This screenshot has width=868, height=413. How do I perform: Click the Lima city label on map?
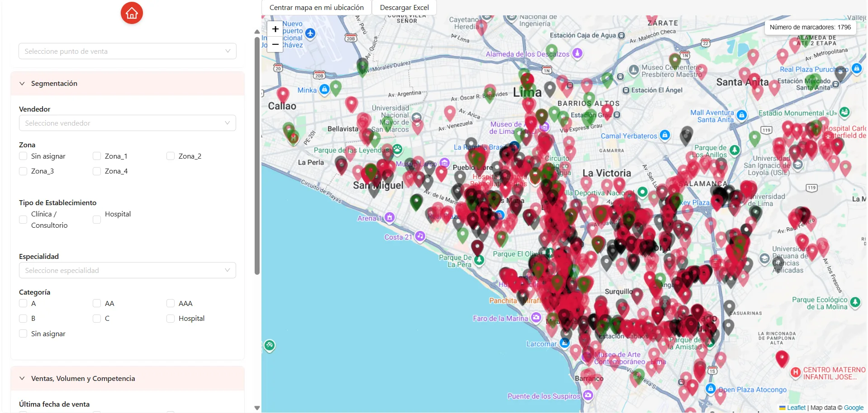click(x=527, y=93)
